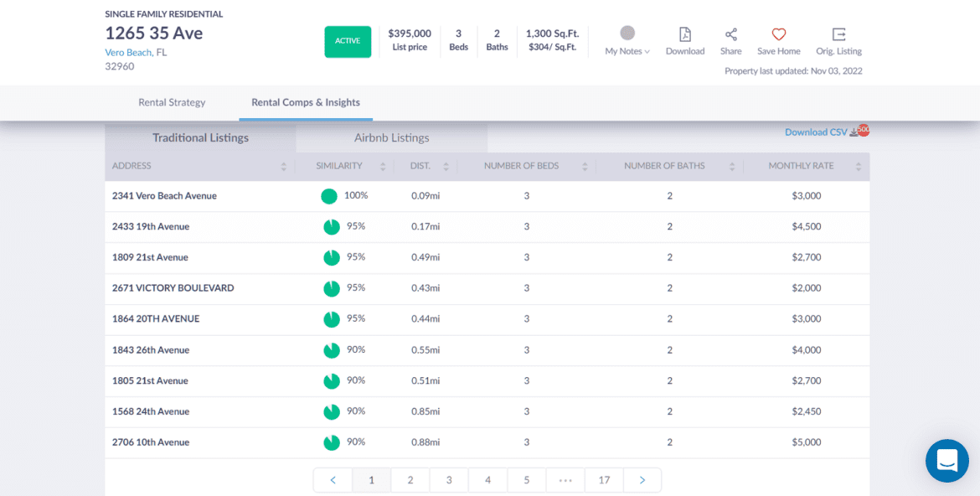The image size is (980, 496).
Task: Share the 1265 35 Ave listing
Action: 730,40
